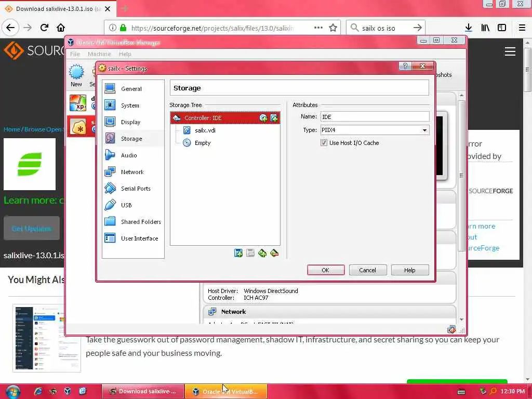
Task: Click VirtualBox details pane scrollbar
Action: click(461, 176)
